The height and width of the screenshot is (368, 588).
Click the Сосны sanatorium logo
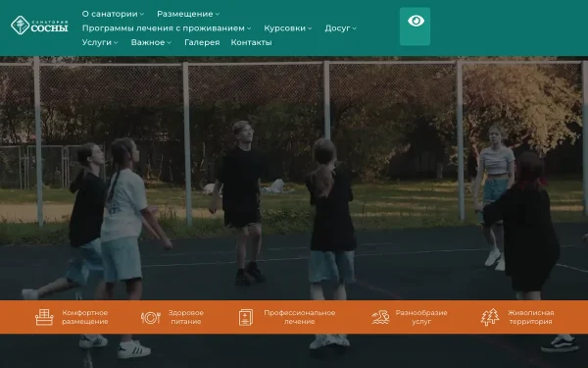39,26
